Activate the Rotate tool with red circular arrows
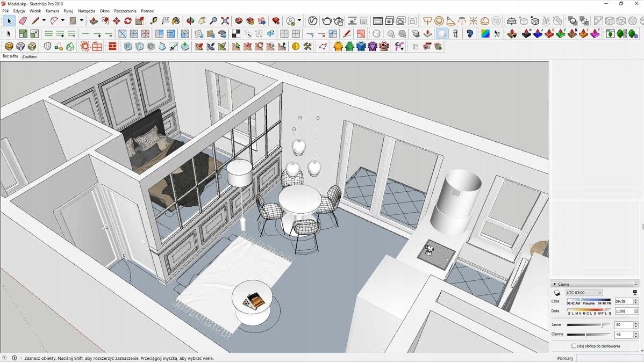The height and width of the screenshot is (362, 644). [128, 20]
